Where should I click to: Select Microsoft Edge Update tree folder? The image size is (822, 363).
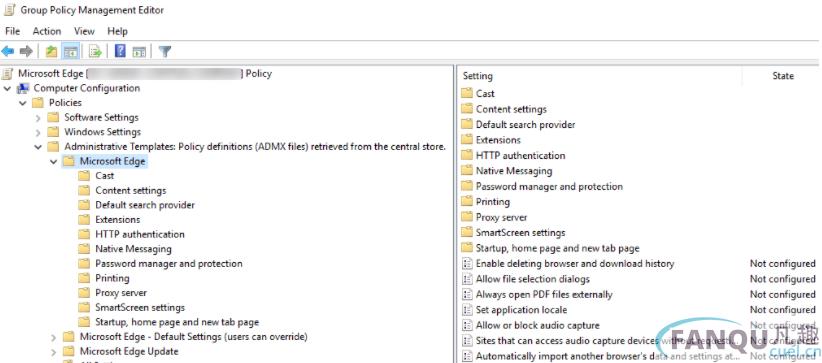point(129,351)
